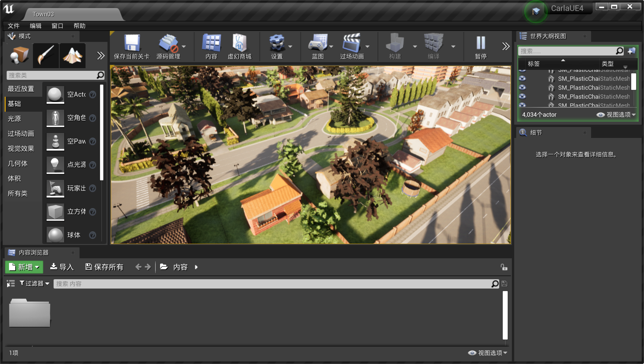Viewport: 644px width, 364px height.
Task: Open the Marketplace (虚幻商城) icon
Action: tap(239, 43)
